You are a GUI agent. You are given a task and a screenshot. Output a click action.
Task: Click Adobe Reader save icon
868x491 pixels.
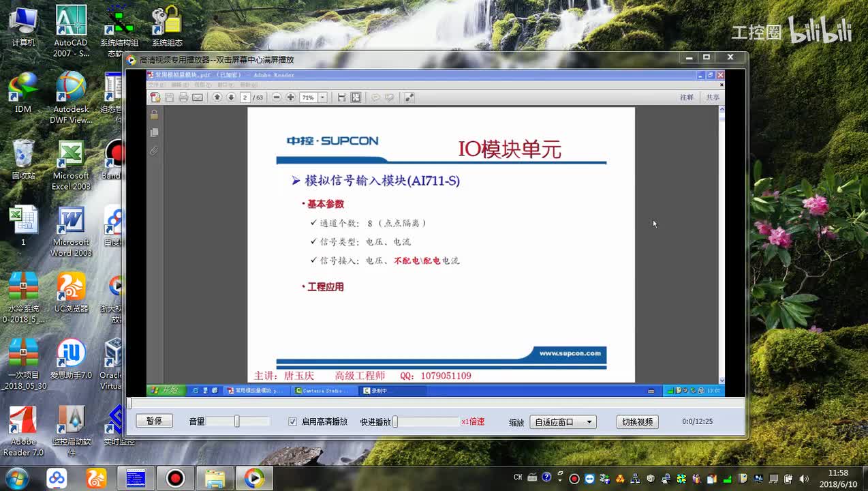[170, 98]
